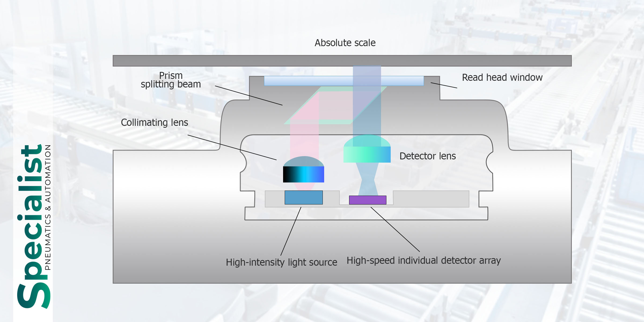
Task: Click the purple detector array block
Action: coord(368,200)
